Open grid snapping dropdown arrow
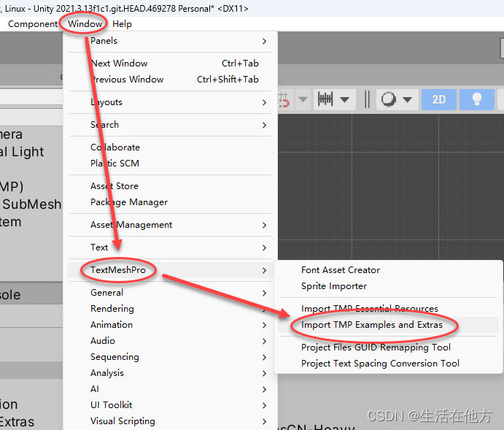Screen dimensions: 504x430 tap(303, 99)
